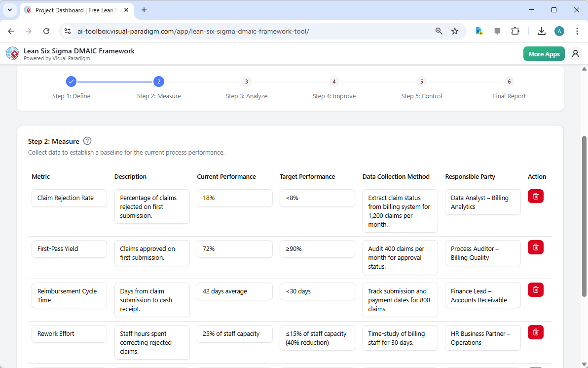The height and width of the screenshot is (368, 588).
Task: Open a new browser tab
Action: (x=144, y=10)
